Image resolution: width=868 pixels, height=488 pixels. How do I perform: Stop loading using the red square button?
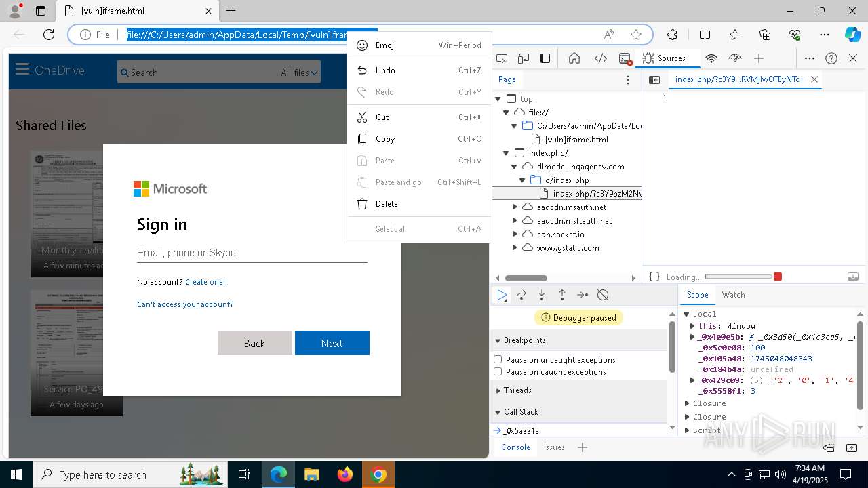click(778, 277)
